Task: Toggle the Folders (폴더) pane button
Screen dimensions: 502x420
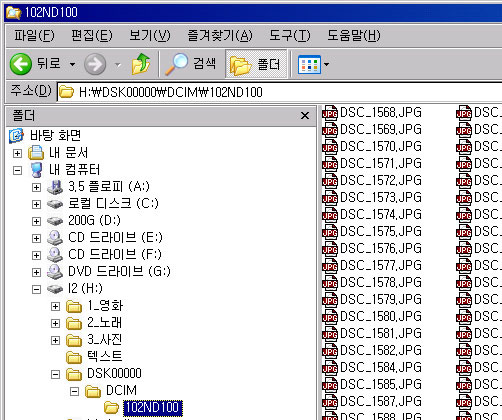Action: coord(256,64)
